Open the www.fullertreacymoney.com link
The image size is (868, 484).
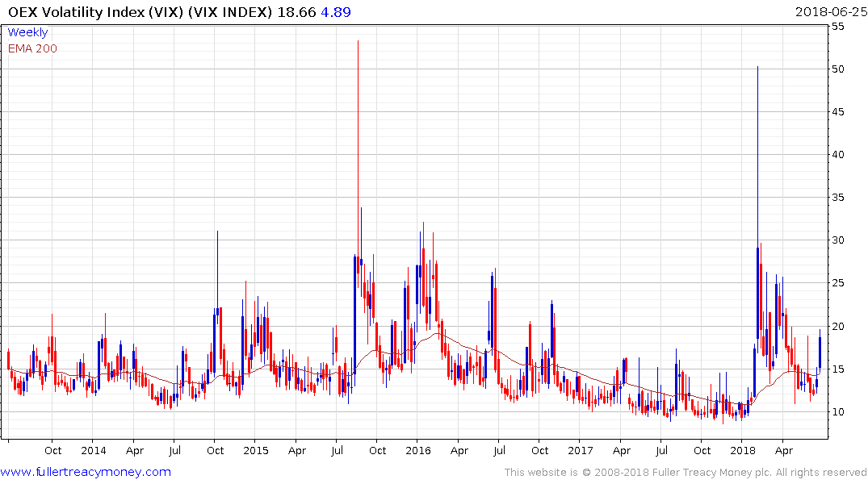tap(86, 472)
